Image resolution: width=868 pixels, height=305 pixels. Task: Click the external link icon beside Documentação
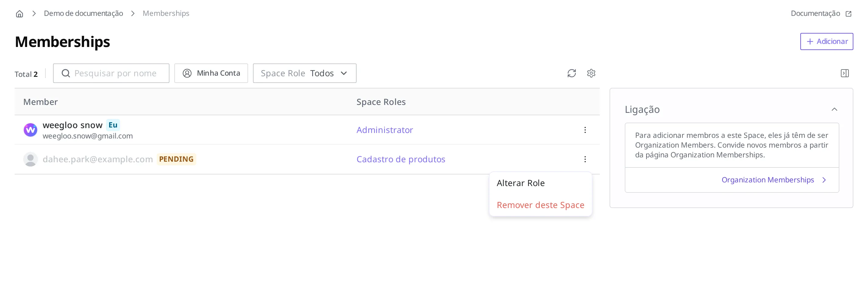coord(848,14)
